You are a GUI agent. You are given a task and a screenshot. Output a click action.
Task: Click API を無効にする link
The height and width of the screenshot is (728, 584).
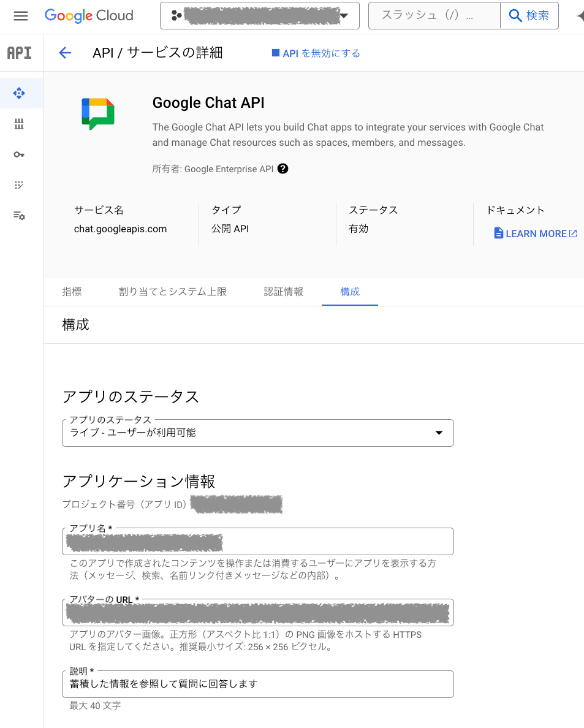pyautogui.click(x=316, y=53)
